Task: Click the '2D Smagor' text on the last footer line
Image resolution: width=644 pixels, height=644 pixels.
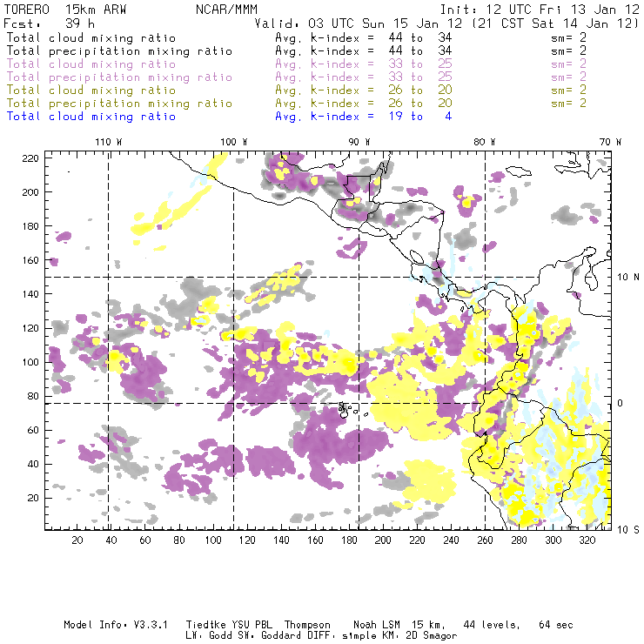Action: (x=432, y=636)
